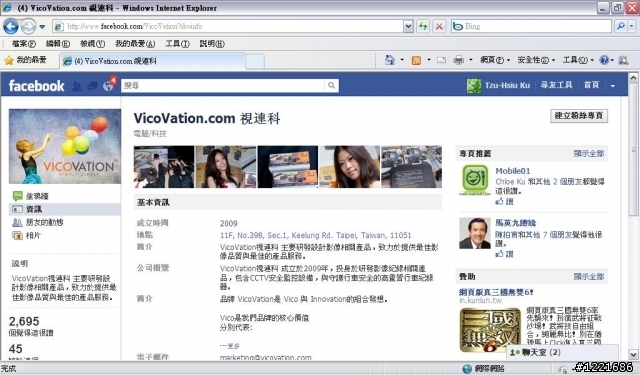Viewport: 640px width, 375px height.
Task: Open the IE Help question mark icon
Action: [604, 60]
